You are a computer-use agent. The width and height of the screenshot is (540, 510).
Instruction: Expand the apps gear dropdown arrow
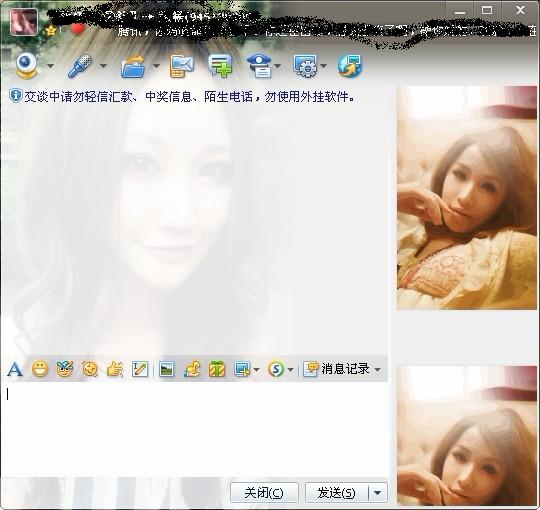tap(323, 66)
